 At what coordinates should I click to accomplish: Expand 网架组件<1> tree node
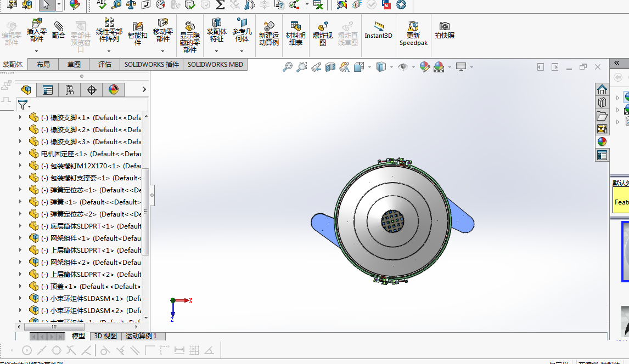pyautogui.click(x=20, y=238)
